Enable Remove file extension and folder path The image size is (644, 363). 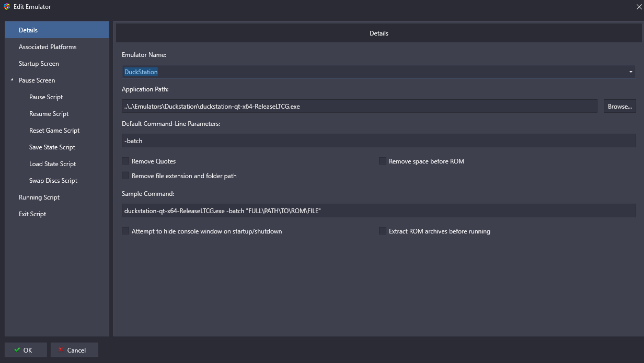coord(125,175)
